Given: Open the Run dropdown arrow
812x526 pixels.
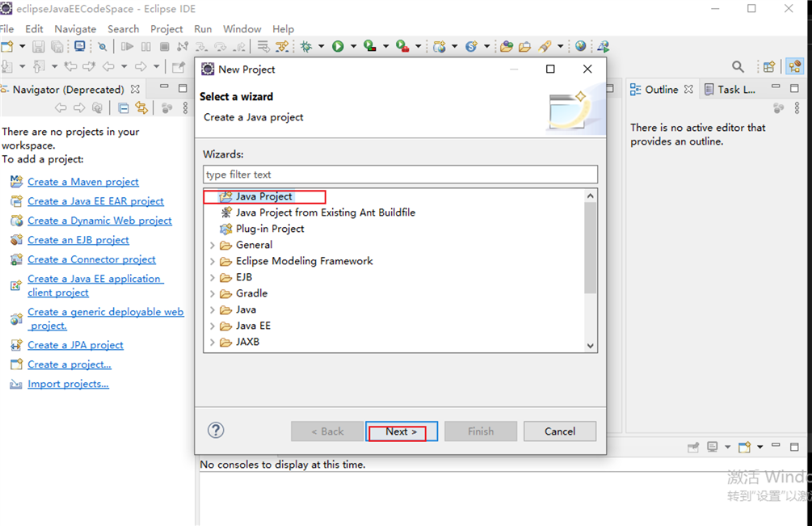Looking at the screenshot, I should pyautogui.click(x=354, y=47).
